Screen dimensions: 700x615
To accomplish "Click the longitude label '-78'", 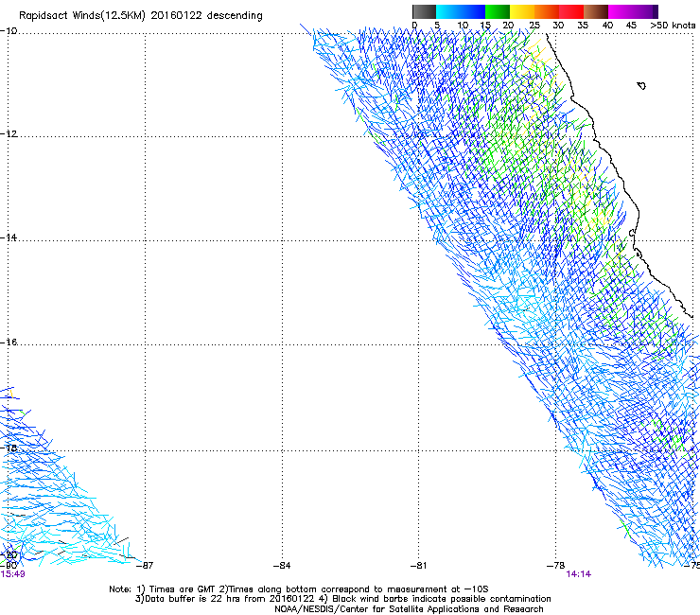I will pos(555,566).
